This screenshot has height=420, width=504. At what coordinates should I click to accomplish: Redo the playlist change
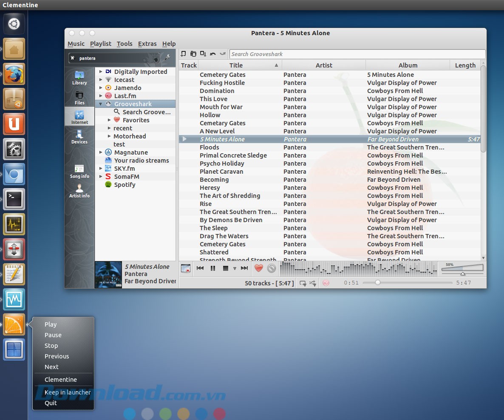click(222, 54)
